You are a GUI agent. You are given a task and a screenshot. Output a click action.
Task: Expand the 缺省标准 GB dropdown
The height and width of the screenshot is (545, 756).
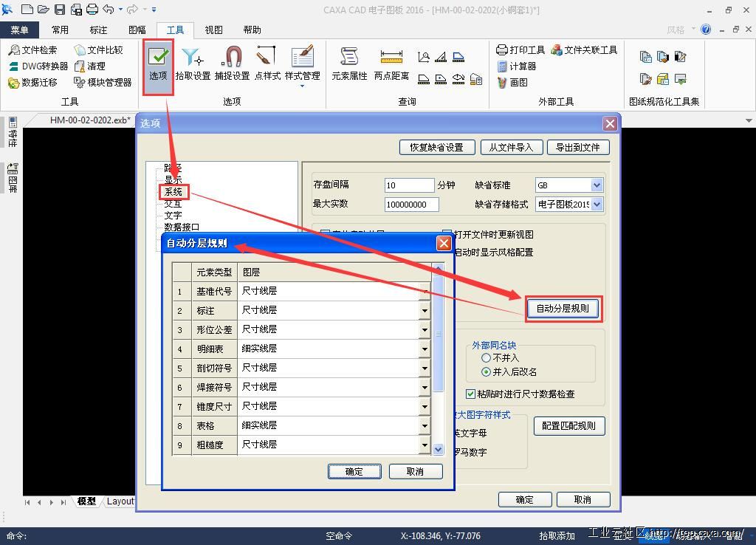click(x=597, y=185)
